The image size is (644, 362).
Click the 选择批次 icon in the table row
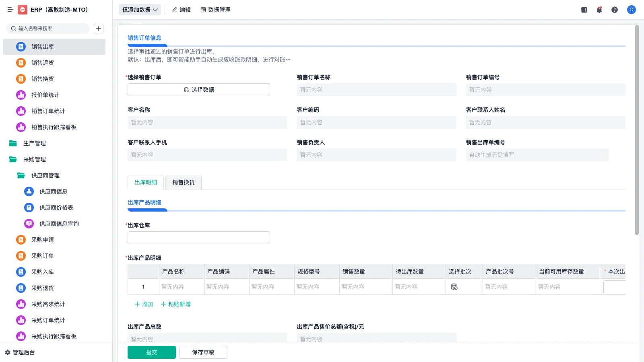(x=454, y=286)
